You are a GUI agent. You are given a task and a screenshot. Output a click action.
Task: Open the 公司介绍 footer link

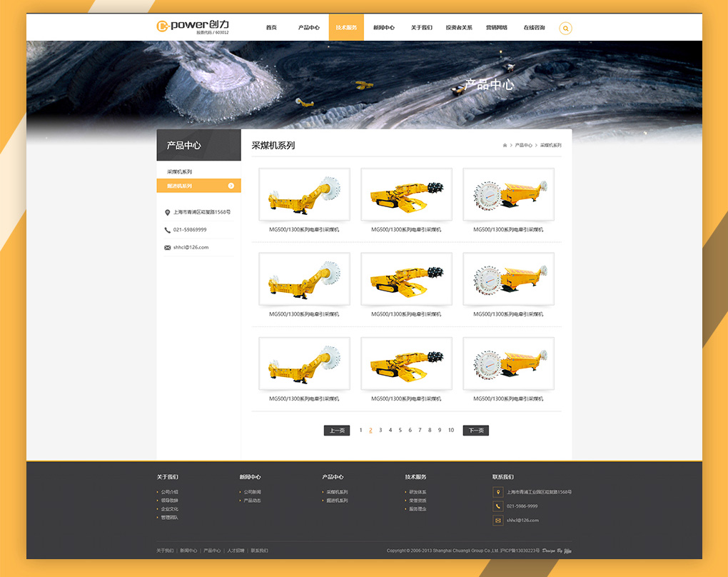(169, 492)
